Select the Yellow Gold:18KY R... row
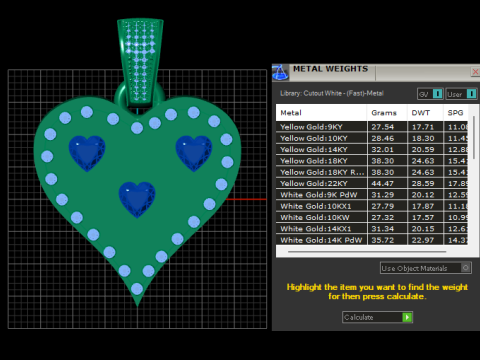This screenshot has height=360, width=480. (372, 172)
